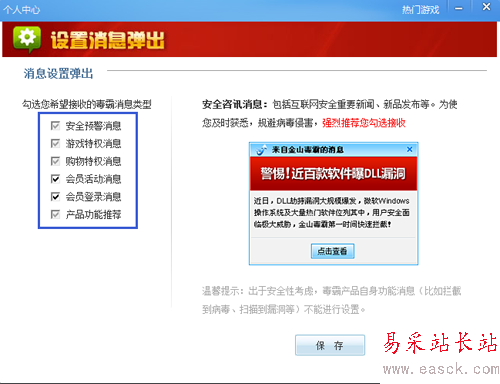This screenshot has width=500, height=384.
Task: Click the green gear settings icon
Action: [x=27, y=40]
